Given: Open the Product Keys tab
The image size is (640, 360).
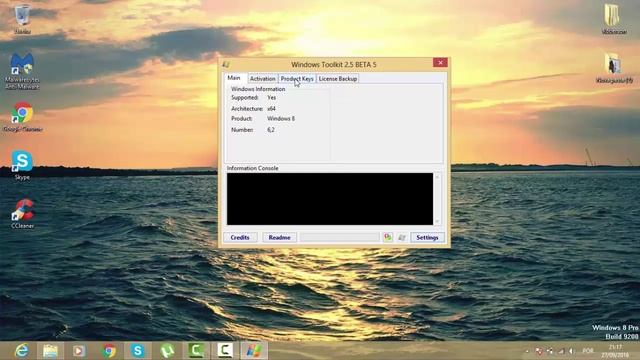Looking at the screenshot, I should 297,79.
